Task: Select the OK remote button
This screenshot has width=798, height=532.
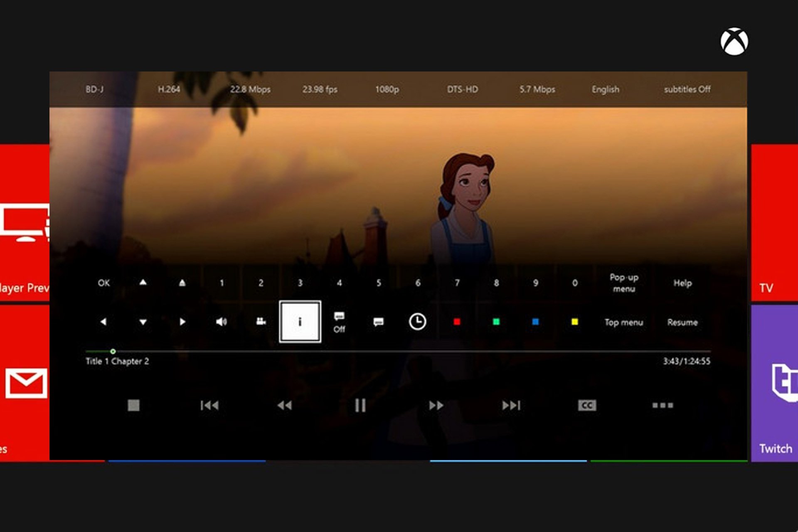Action: pyautogui.click(x=104, y=283)
